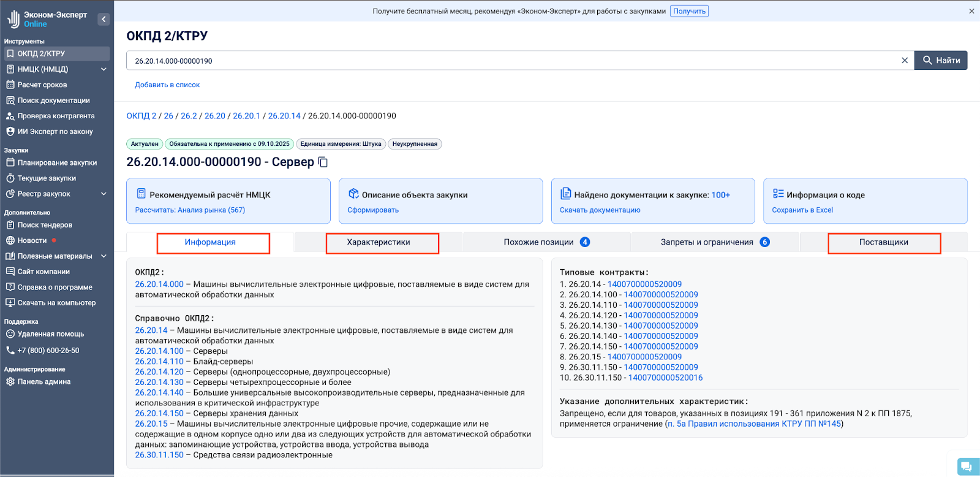Open first contract link for 26.20.14

644,284
